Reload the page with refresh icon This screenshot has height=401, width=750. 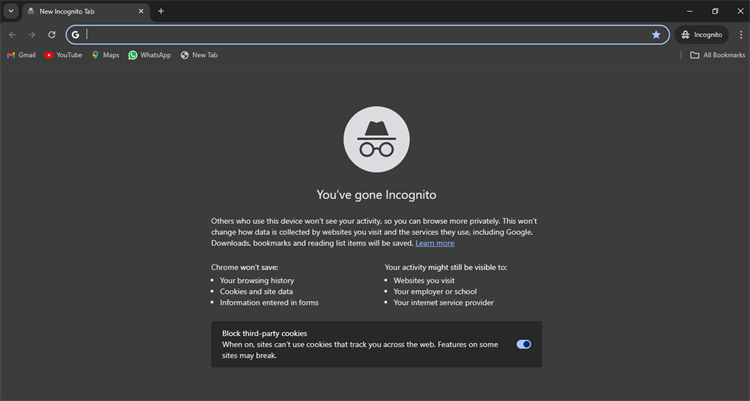52,34
